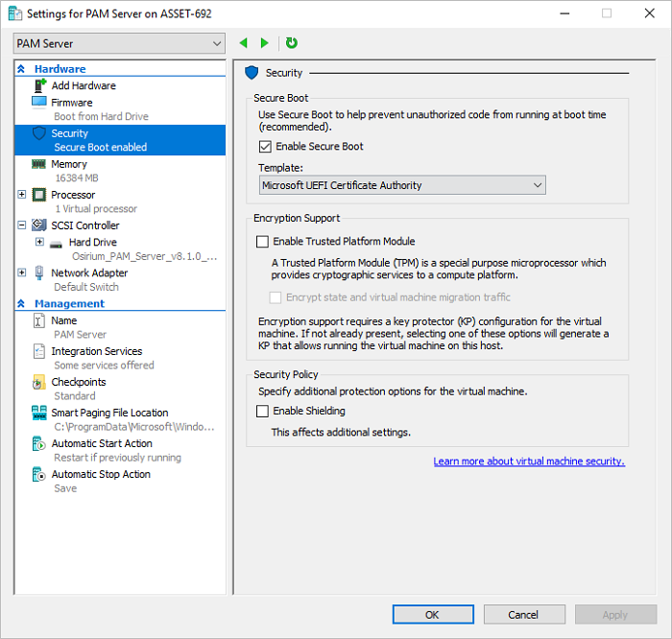
Task: Click the green refresh icon
Action: click(x=292, y=43)
